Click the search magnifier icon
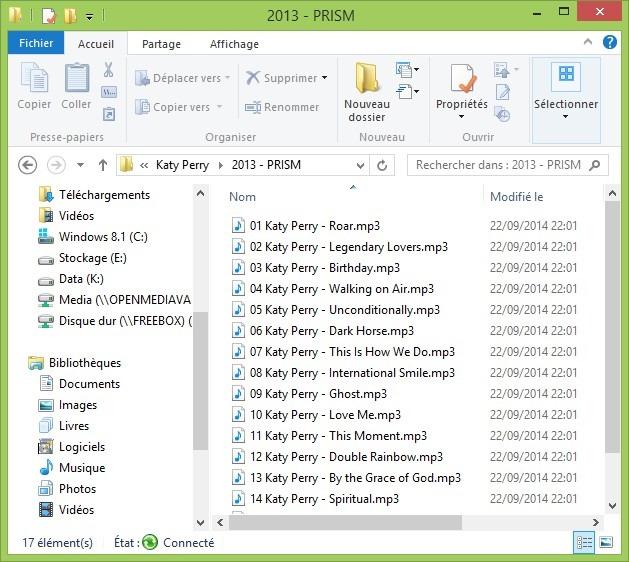The image size is (629, 562). 595,165
